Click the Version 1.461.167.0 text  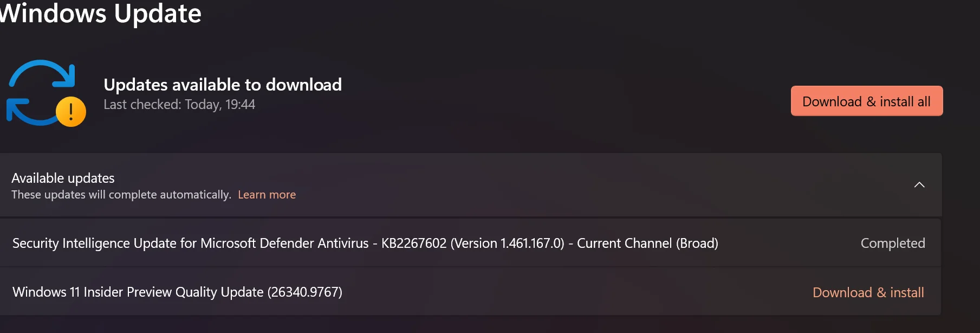click(508, 243)
